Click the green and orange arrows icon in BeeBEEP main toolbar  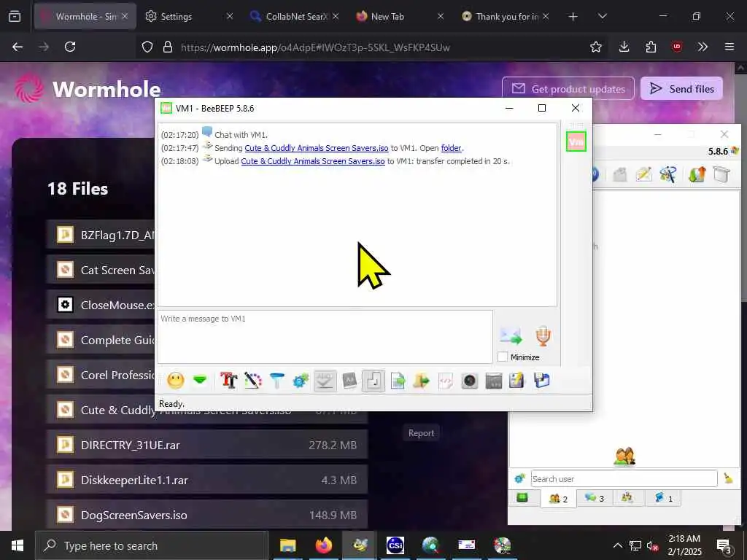tap(697, 174)
